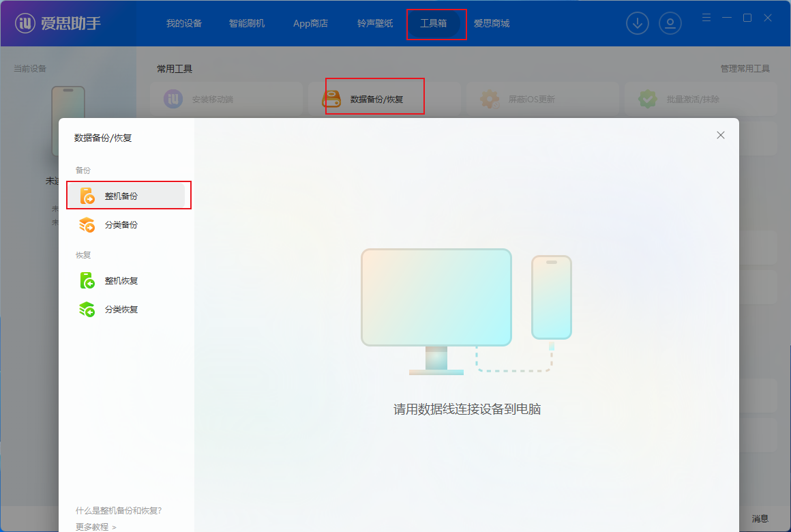The image size is (791, 532).
Task: Click the 整机备份 full backup icon
Action: click(x=87, y=196)
